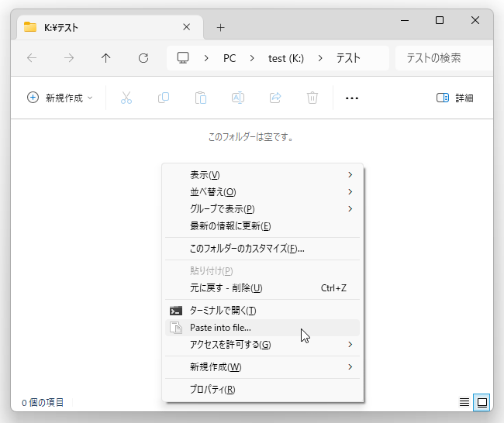Open 新規作成(W) submenu in context menu
The image size is (504, 423).
pos(262,367)
